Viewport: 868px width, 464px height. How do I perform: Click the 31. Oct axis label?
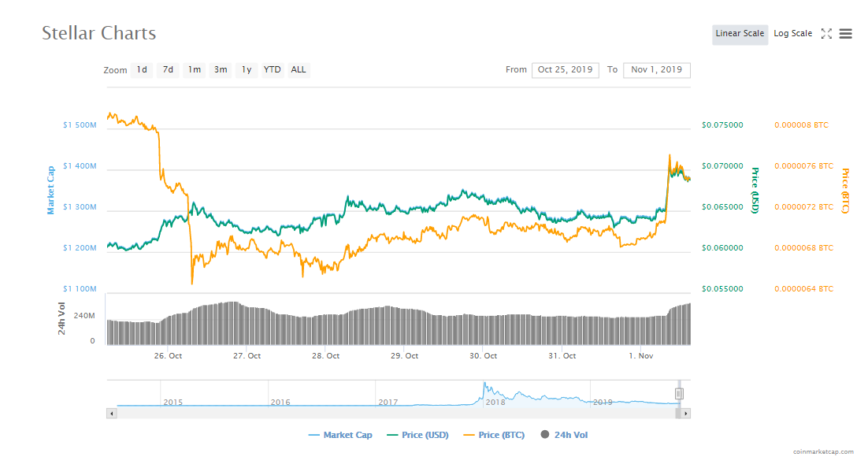[562, 356]
